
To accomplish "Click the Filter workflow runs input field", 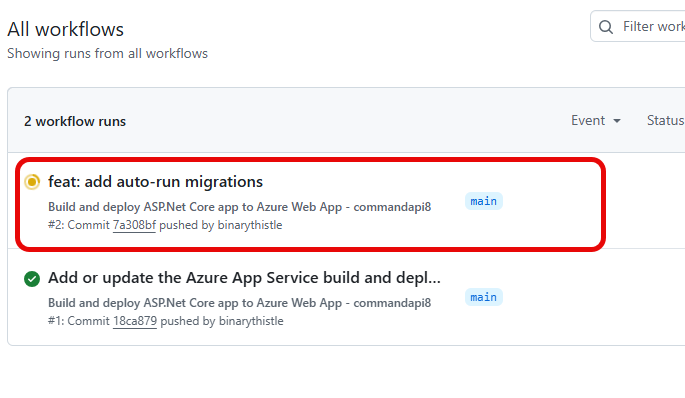I will (638, 26).
